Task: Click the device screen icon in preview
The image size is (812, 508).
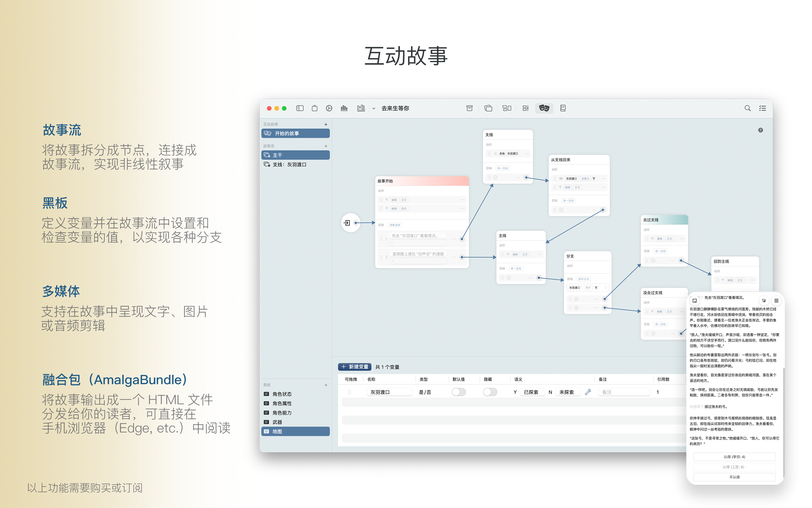Action: pyautogui.click(x=694, y=300)
